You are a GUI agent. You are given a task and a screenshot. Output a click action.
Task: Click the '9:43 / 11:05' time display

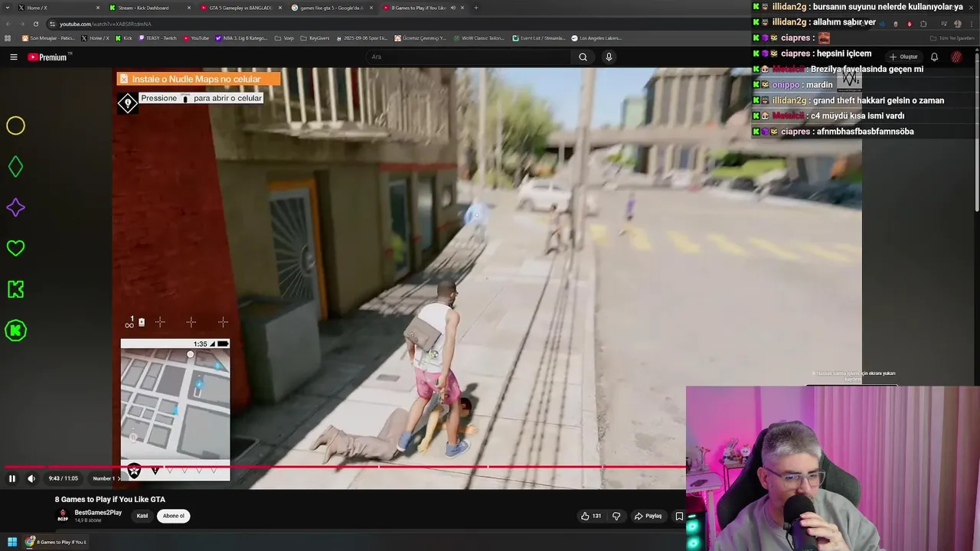click(x=64, y=478)
